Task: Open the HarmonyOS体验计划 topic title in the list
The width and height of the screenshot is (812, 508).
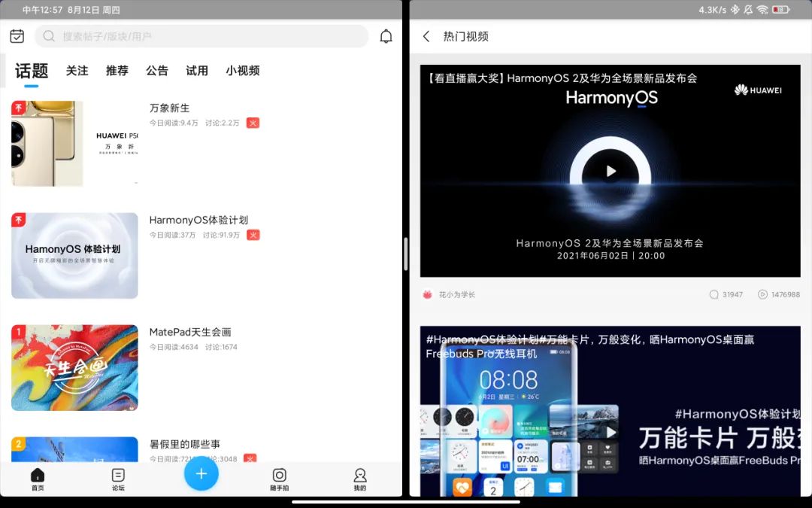Action: 198,220
